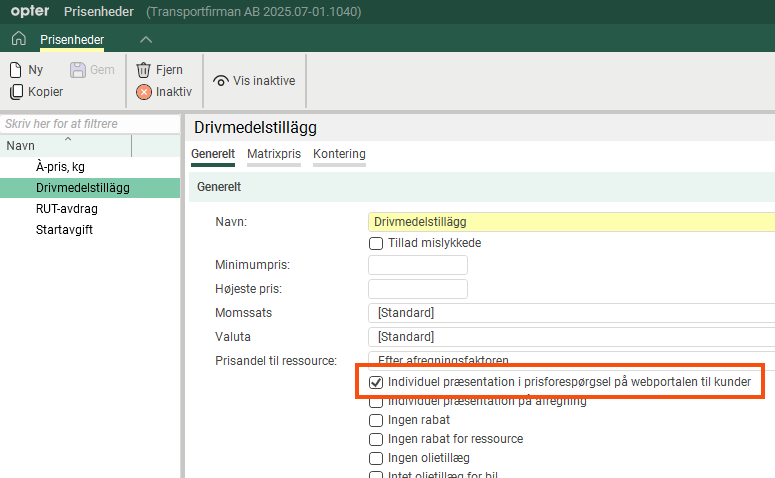Sort list by Navn column header

(65, 146)
